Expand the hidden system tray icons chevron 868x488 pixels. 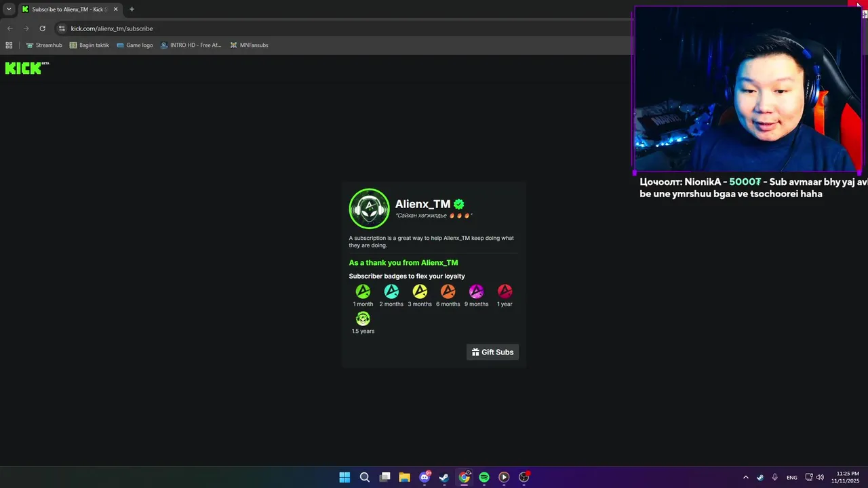[x=745, y=477]
